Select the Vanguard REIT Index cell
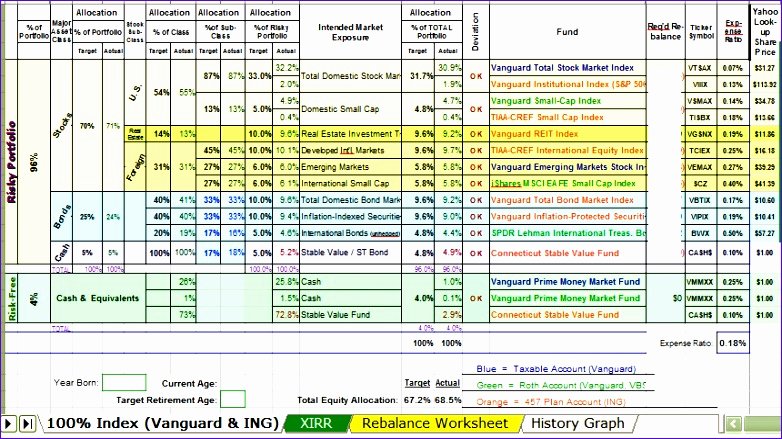This screenshot has height=439, width=782. (x=568, y=134)
